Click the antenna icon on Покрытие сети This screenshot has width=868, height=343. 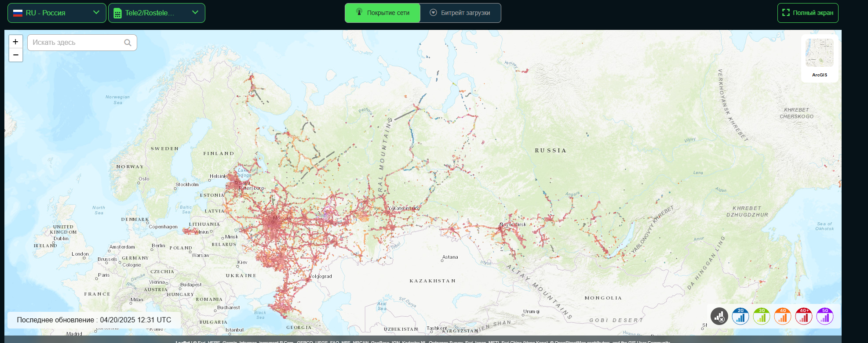pos(359,12)
